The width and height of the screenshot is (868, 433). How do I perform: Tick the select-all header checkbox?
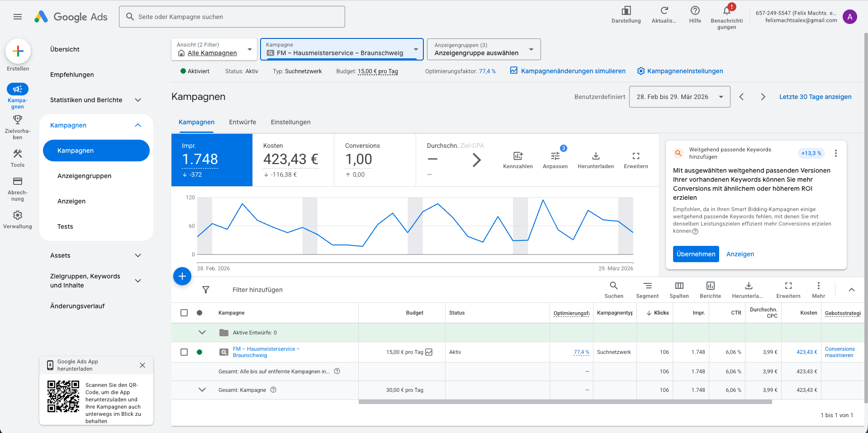coord(184,313)
